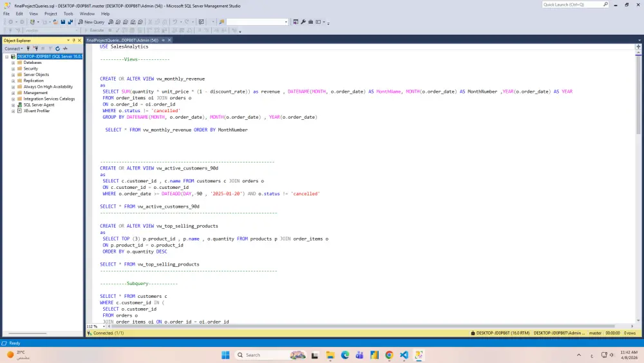644x363 pixels.
Task: Click the taskbar Search box
Action: (x=271, y=355)
